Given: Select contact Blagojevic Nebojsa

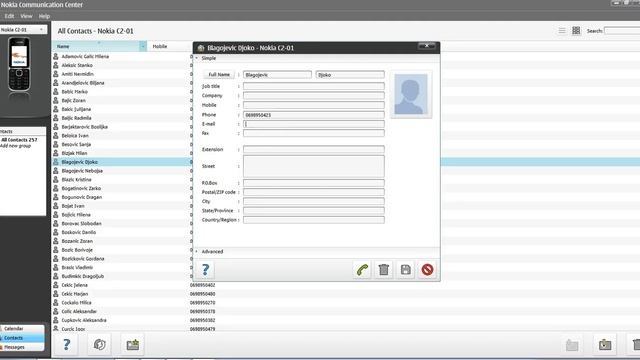Looking at the screenshot, I should 82,171.
